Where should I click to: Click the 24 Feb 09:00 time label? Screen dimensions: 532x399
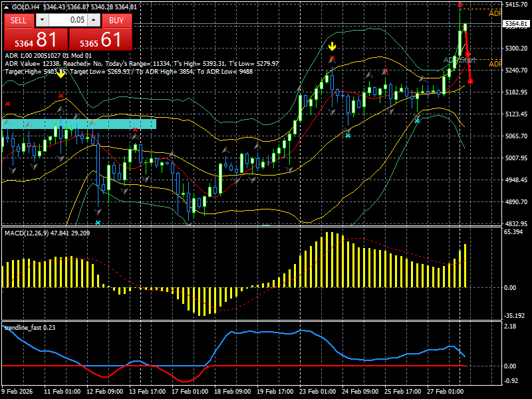coord(360,391)
